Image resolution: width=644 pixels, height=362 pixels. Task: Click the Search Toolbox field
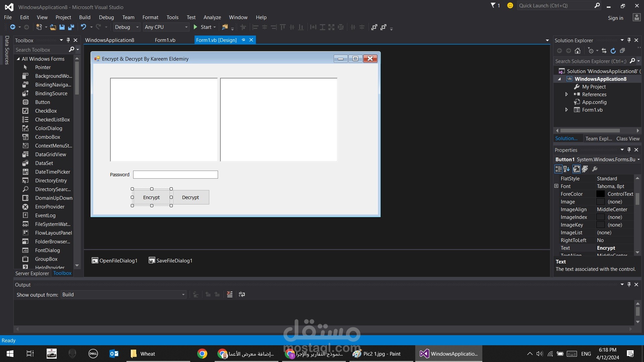click(x=42, y=50)
